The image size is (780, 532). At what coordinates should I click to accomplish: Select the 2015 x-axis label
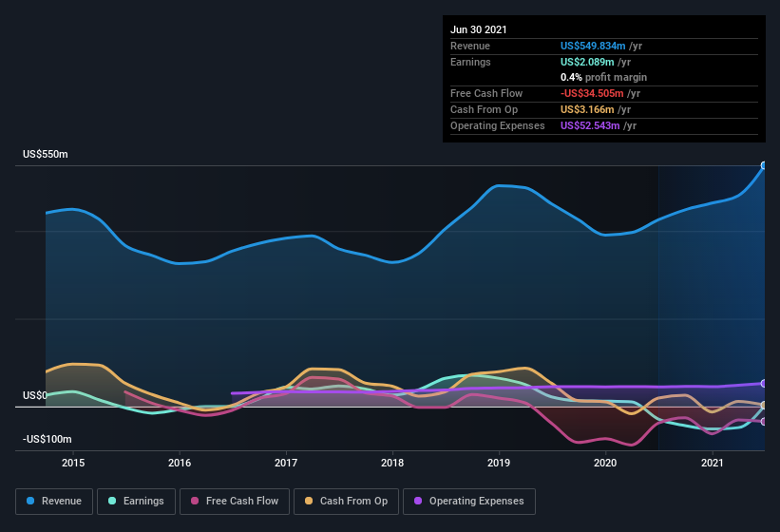[73, 463]
